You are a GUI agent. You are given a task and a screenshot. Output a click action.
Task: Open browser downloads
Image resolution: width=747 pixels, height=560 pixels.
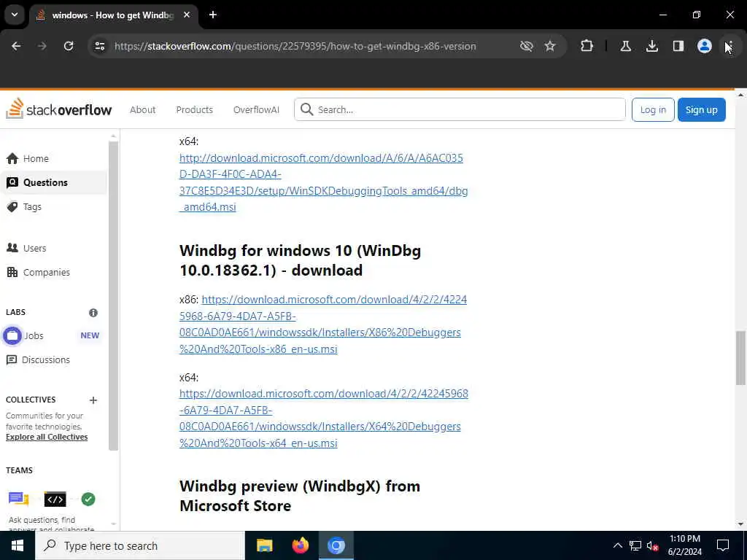[652, 46]
